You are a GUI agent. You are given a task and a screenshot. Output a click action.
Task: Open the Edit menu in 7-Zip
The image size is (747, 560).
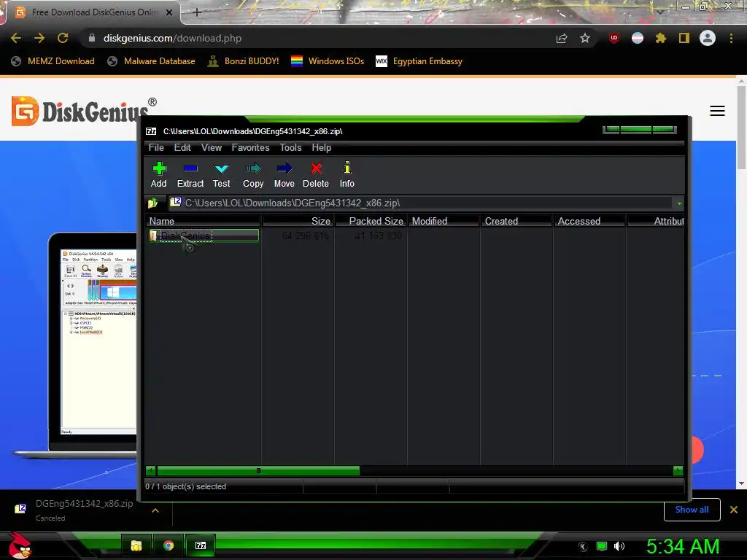pyautogui.click(x=182, y=147)
